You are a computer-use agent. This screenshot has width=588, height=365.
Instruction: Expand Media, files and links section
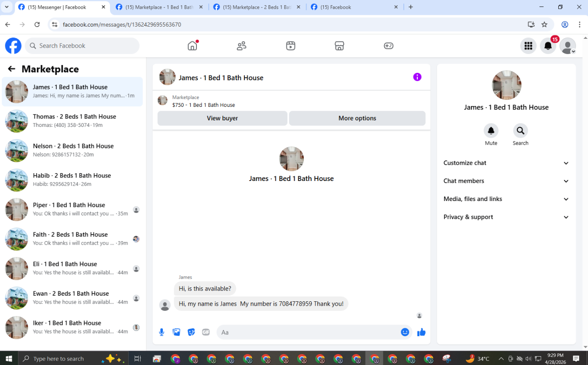pyautogui.click(x=506, y=199)
